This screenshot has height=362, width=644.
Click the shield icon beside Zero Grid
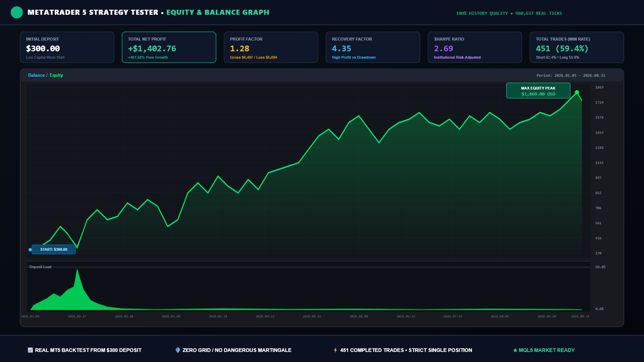(178, 350)
